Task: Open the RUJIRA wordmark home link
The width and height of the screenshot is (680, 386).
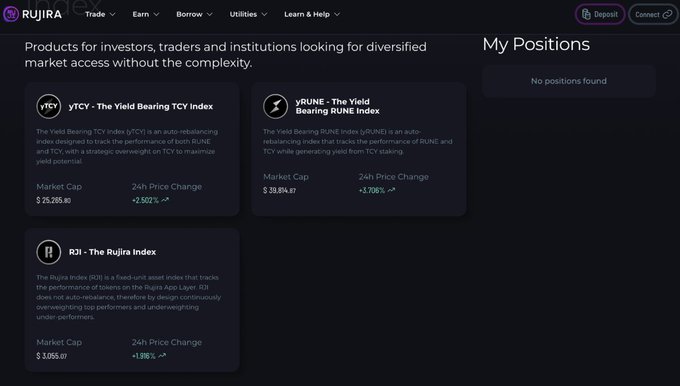Action: click(42, 14)
